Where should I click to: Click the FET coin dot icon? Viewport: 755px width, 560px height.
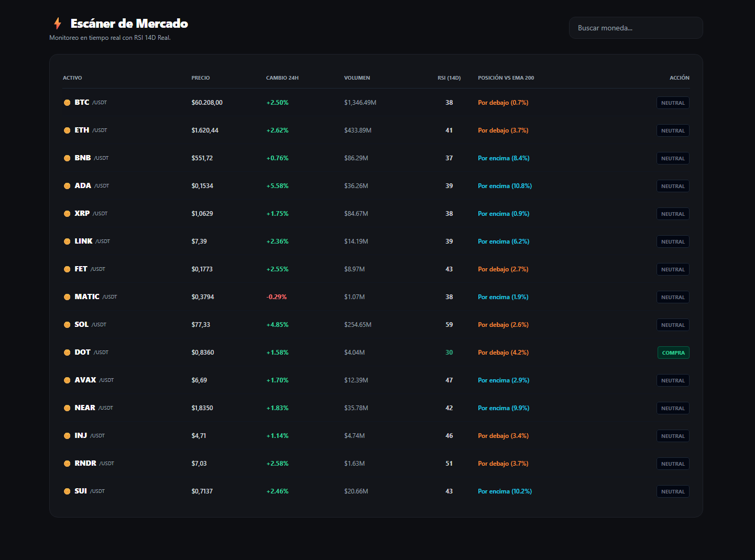pos(67,269)
